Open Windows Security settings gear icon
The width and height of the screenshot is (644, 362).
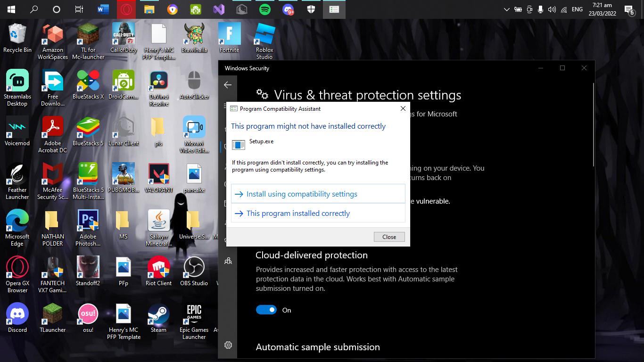[228, 345]
